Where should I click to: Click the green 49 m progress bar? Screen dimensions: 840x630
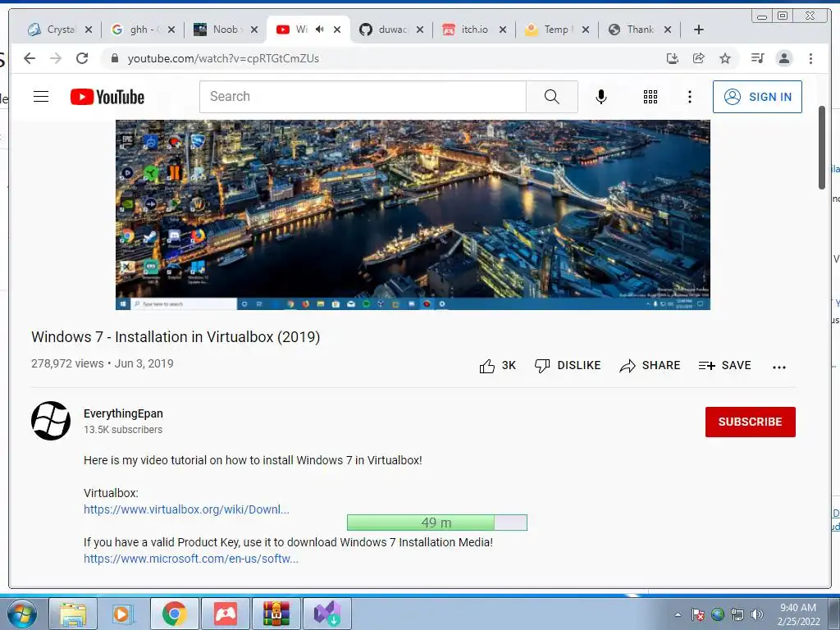click(x=436, y=523)
